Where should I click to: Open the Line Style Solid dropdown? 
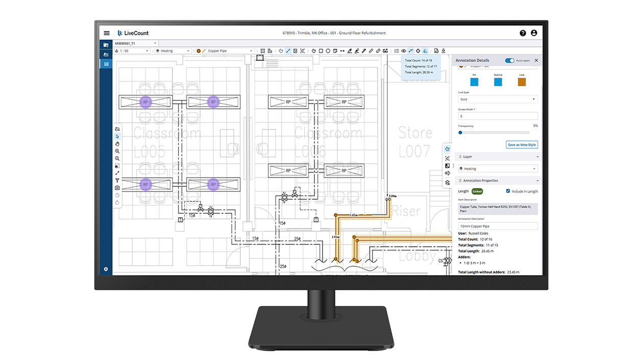[498, 99]
